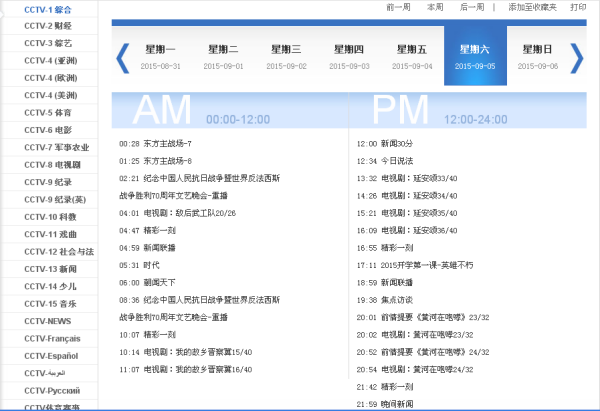The width and height of the screenshot is (600, 411).
Task: Open CCTV-5 体育 channel
Action: click(48, 113)
